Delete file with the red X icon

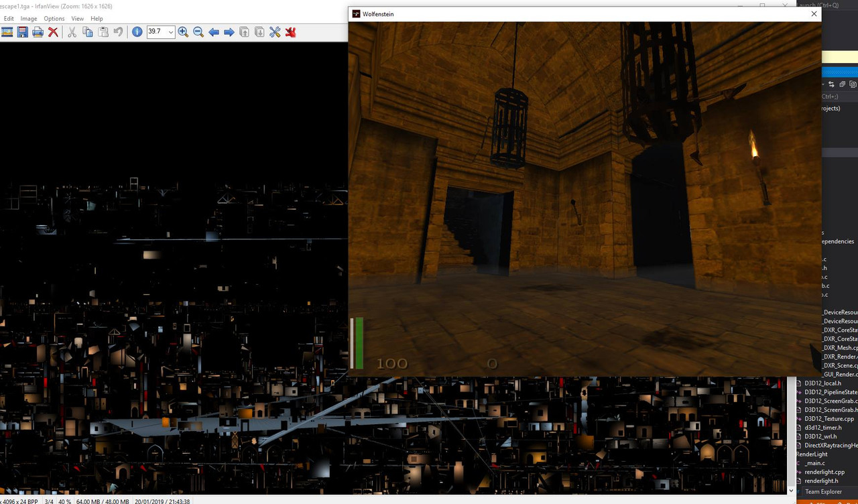53,31
